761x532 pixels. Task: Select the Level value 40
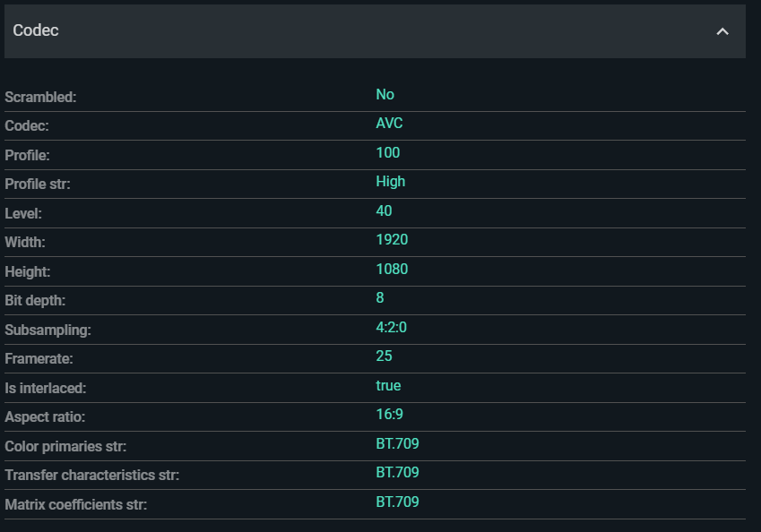click(x=384, y=211)
